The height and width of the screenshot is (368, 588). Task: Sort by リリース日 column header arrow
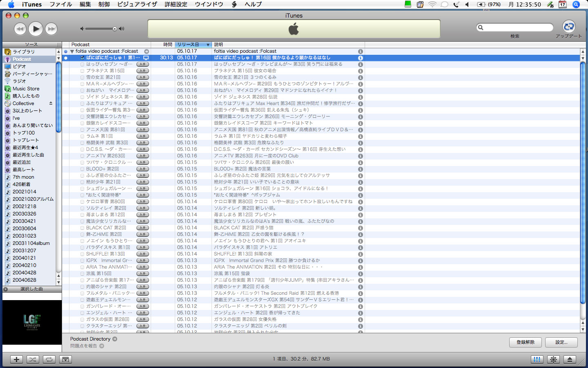208,45
